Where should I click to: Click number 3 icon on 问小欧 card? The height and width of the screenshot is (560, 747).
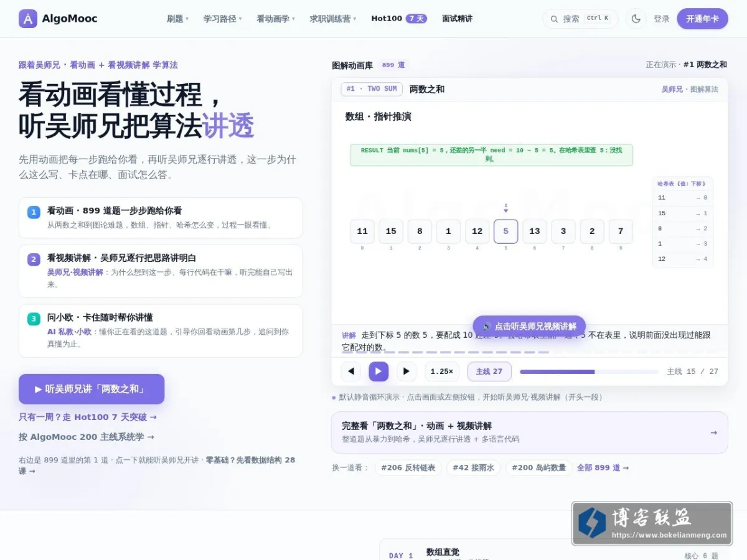pos(34,319)
